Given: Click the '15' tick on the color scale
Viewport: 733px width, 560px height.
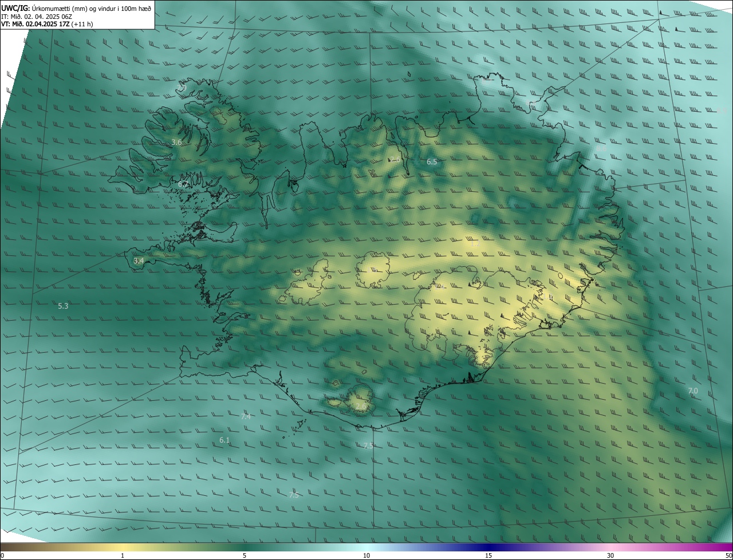Looking at the screenshot, I should pos(488,555).
